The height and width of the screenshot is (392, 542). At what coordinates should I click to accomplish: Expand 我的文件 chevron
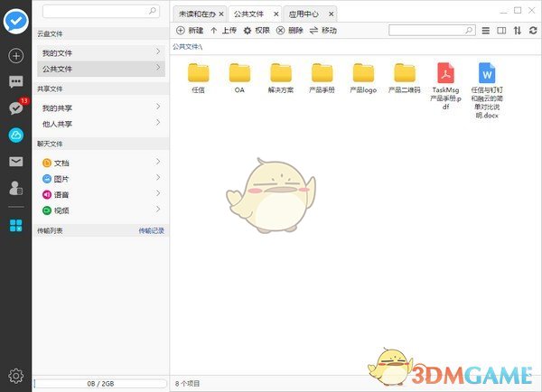(158, 51)
